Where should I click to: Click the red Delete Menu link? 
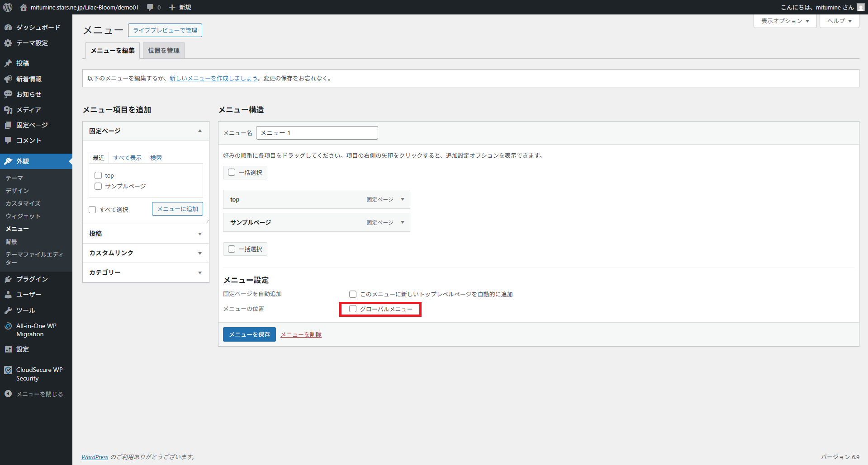[301, 334]
